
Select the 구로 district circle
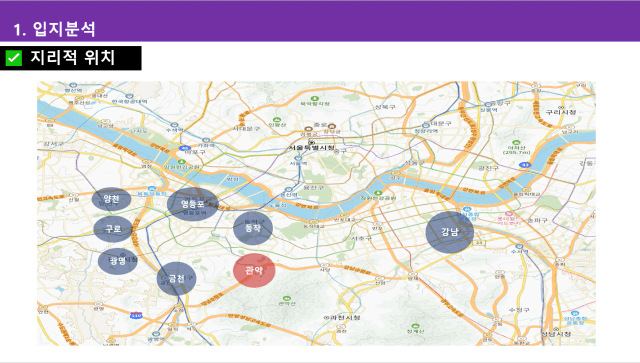113,229
